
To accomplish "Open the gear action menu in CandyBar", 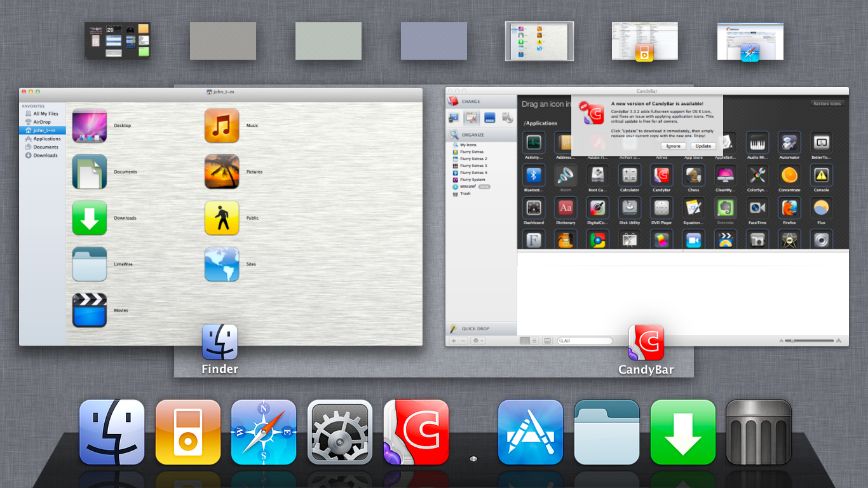I will pos(478,341).
